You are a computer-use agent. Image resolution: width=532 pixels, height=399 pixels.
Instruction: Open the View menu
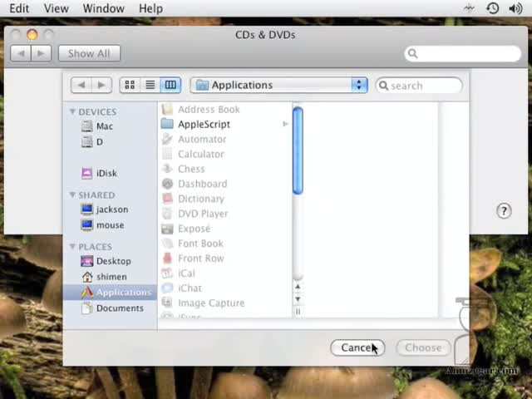click(x=57, y=8)
